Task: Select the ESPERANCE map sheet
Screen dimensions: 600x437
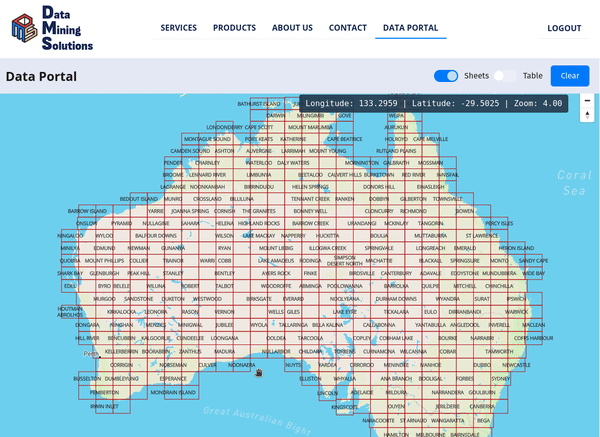Action: coord(173,379)
